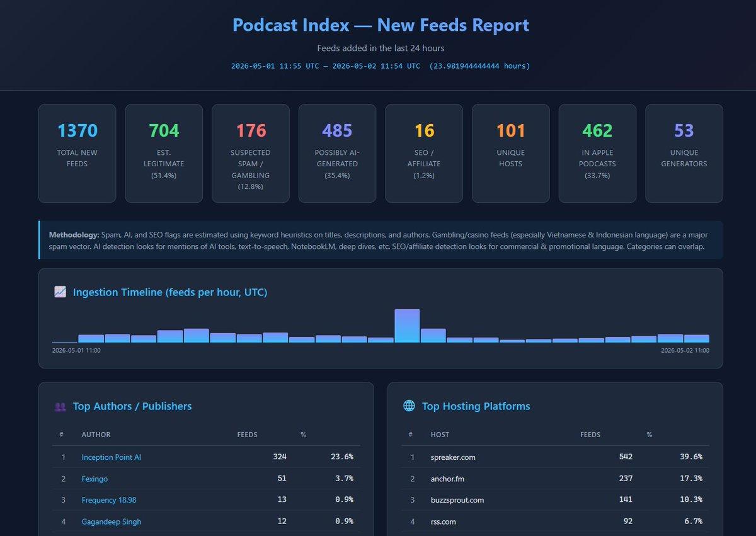Screen dimensions: 756x536
Task: Click the Top Authors / Publishers heading
Action: (x=132, y=406)
